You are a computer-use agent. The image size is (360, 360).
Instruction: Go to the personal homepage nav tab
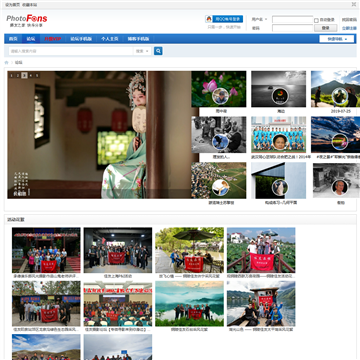tap(110, 39)
